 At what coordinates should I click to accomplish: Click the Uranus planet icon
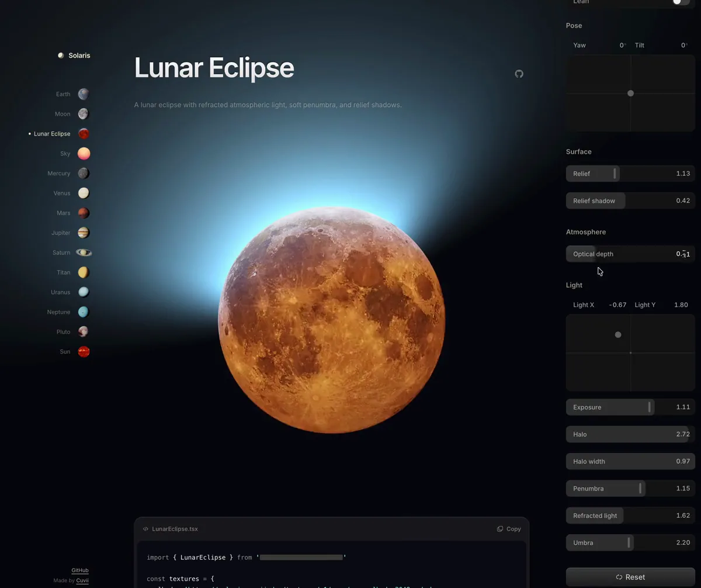(84, 292)
